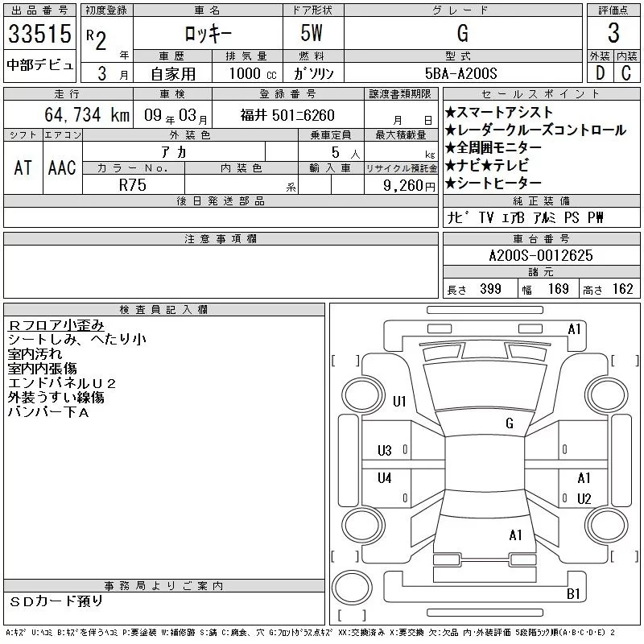The width and height of the screenshot is (644, 644).
Task: Select the overall evaluation score 3
Action: click(x=613, y=35)
